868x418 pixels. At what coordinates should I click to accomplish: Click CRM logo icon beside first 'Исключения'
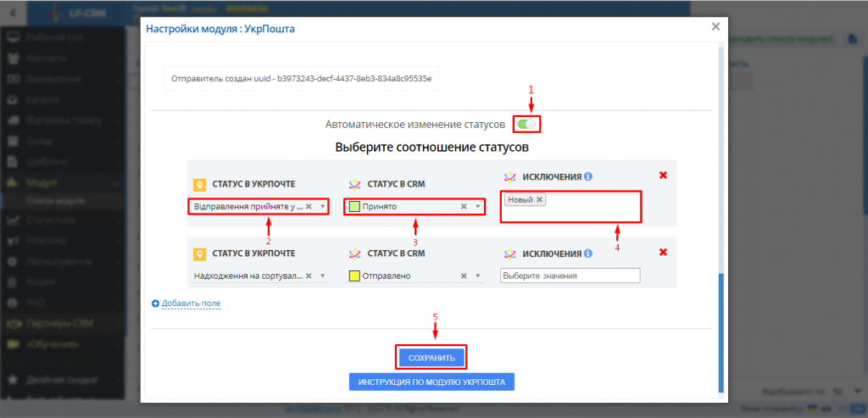(x=509, y=176)
